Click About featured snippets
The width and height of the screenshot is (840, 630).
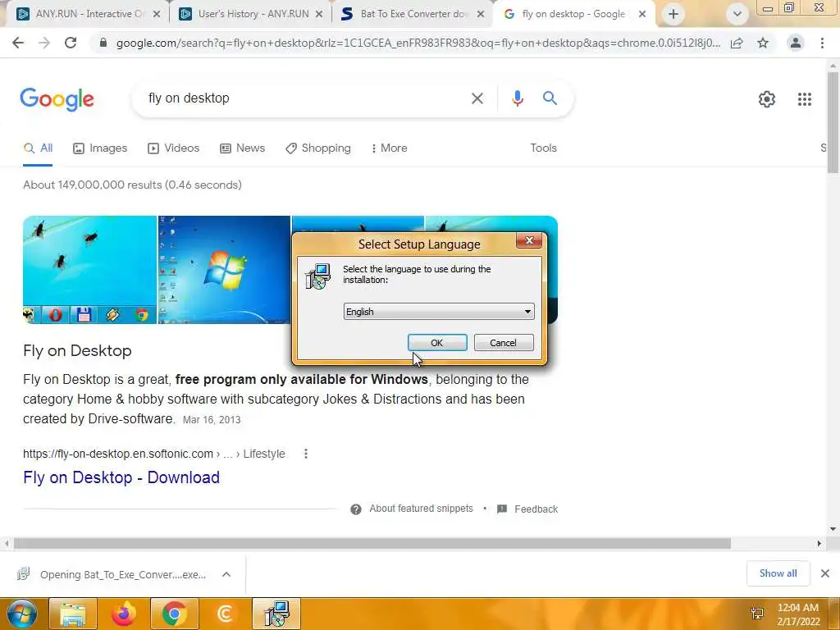click(x=421, y=509)
